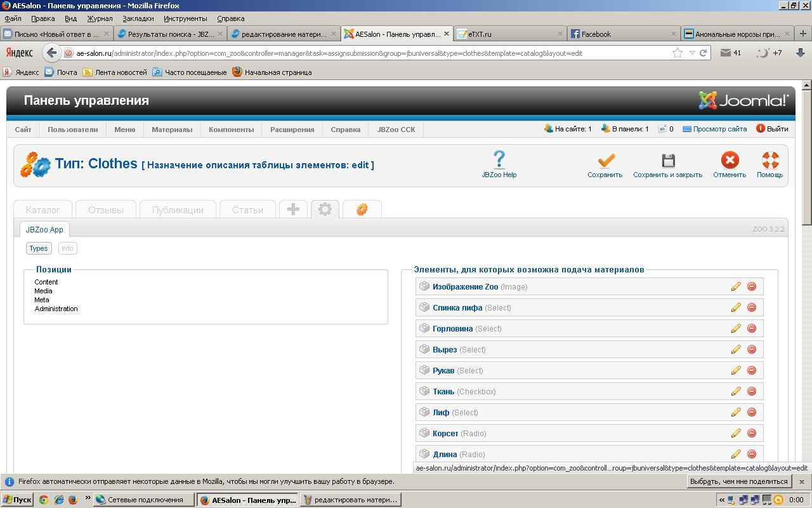The height and width of the screenshot is (508, 812).
Task: Open the gear settings tab
Action: (325, 210)
